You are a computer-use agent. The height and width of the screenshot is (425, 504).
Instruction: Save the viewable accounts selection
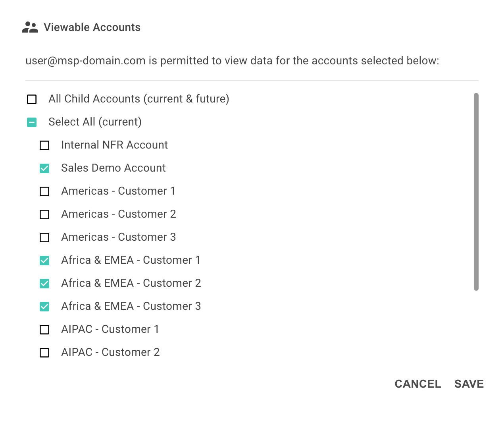coord(469,384)
